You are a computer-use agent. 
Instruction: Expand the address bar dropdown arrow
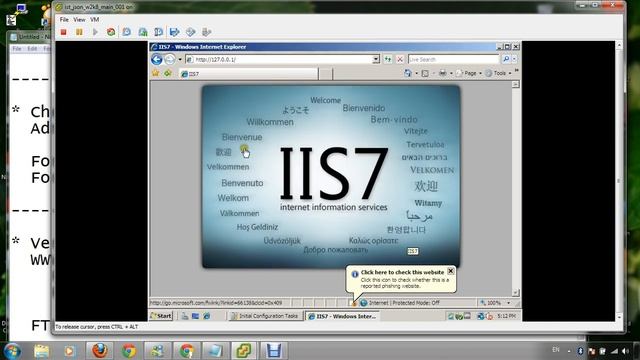click(x=376, y=60)
